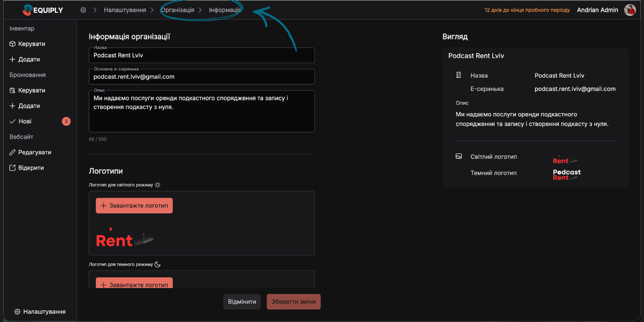644x322 pixels.
Task: Click the building icon beside Назва in preview
Action: [x=458, y=75]
